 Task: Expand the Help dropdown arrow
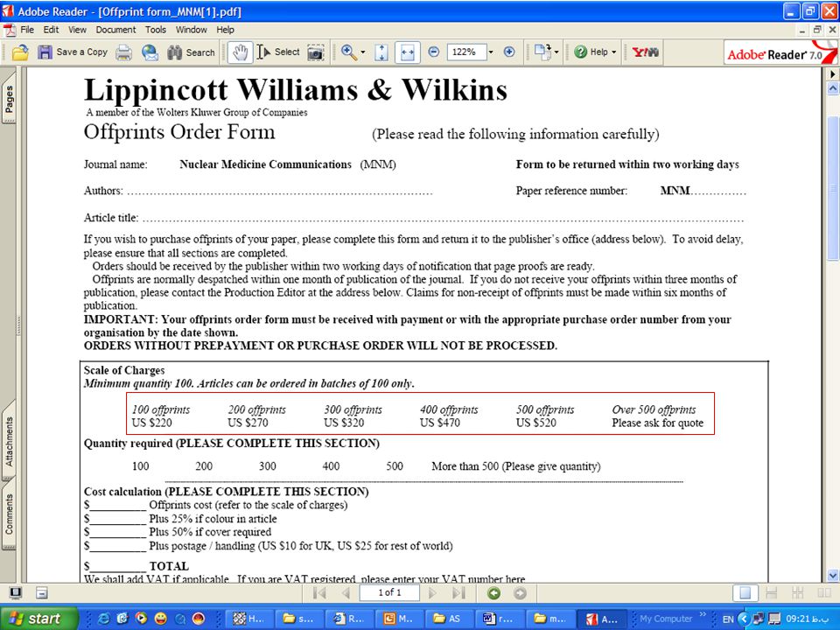point(614,52)
